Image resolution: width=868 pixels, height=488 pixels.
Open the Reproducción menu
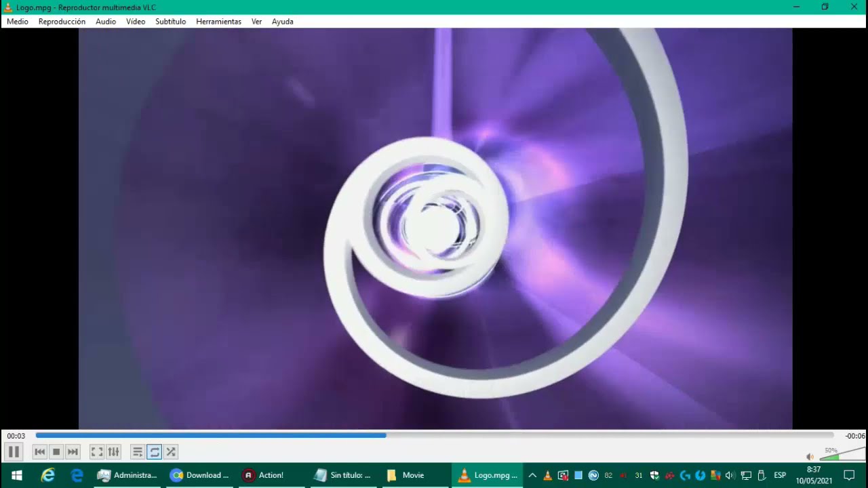(x=62, y=22)
